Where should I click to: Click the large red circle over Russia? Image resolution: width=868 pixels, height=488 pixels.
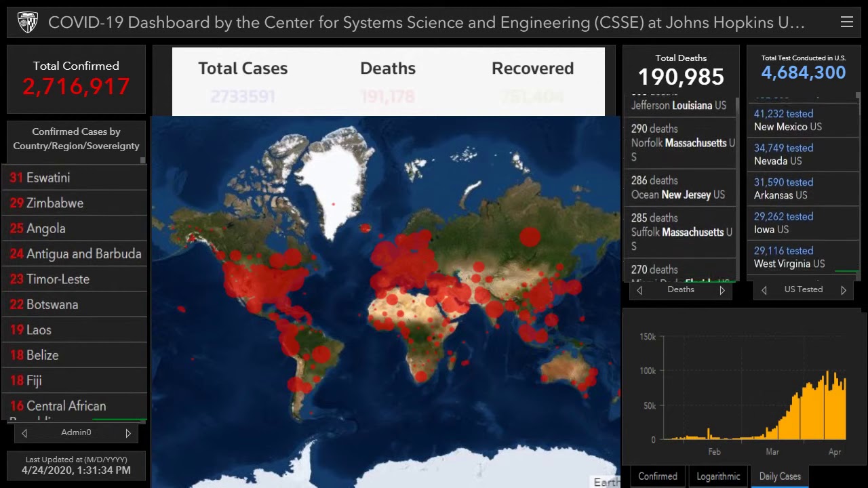[x=530, y=237]
